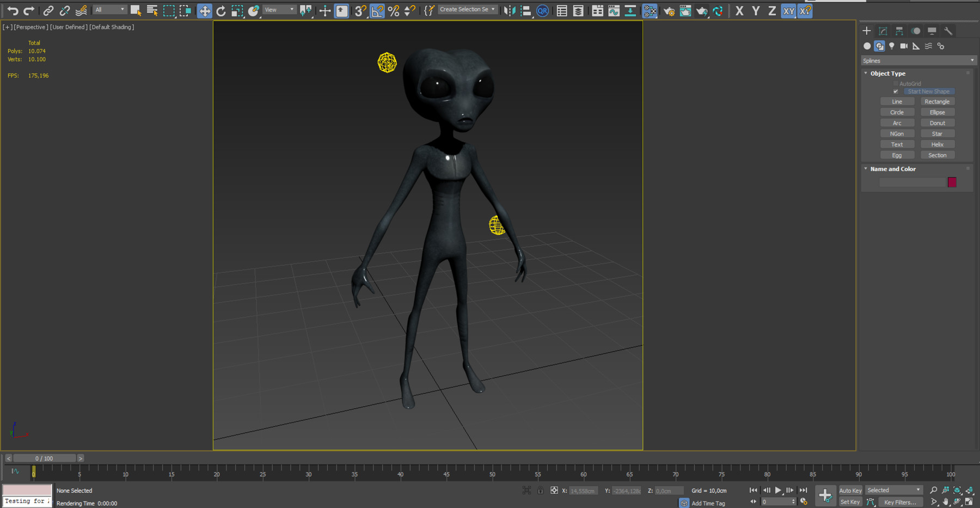The image size is (980, 508).
Task: Open the Utilities panel tab
Action: pyautogui.click(x=948, y=31)
